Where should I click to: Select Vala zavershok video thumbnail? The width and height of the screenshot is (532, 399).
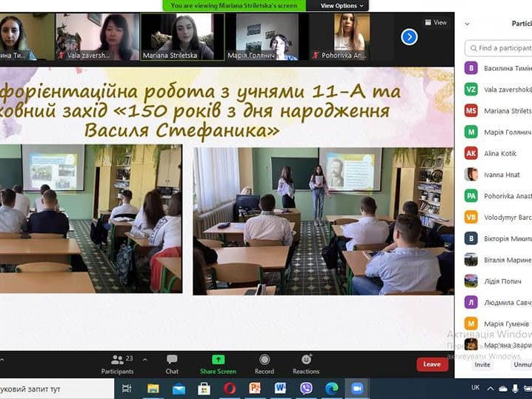(97, 36)
